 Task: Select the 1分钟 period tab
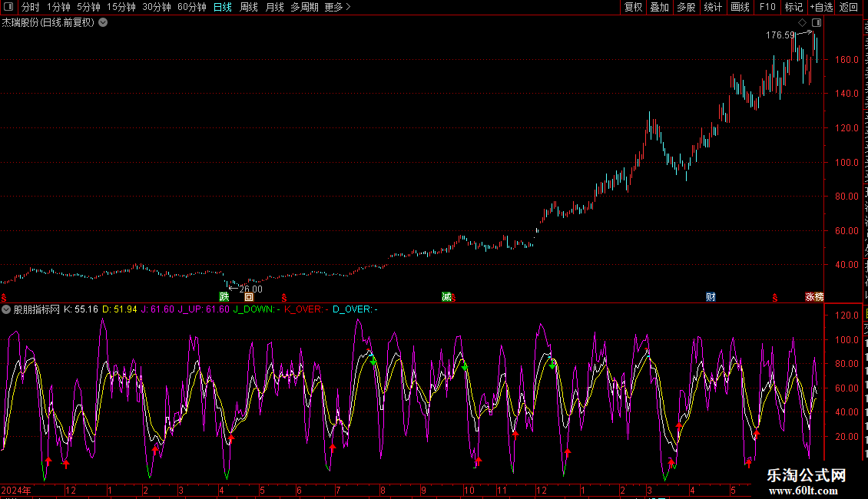pos(58,7)
